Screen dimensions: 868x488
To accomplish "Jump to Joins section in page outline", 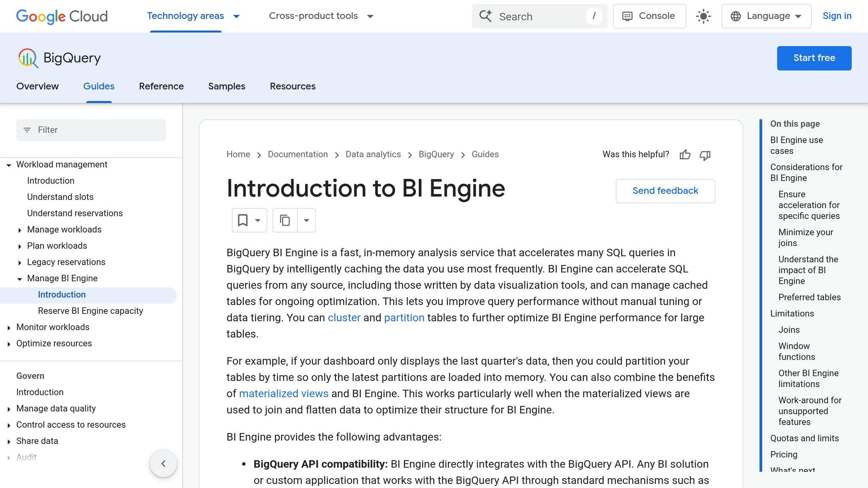I will click(x=789, y=330).
